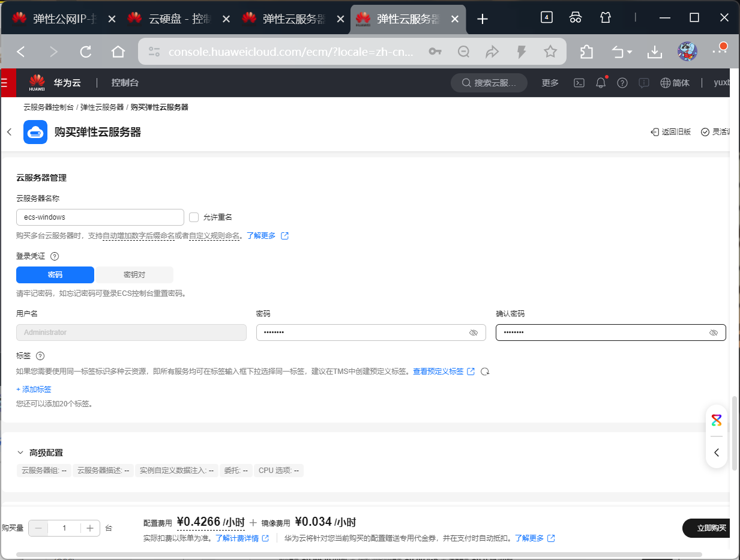
Task: Click the 云服务器名称 input field
Action: pyautogui.click(x=100, y=217)
